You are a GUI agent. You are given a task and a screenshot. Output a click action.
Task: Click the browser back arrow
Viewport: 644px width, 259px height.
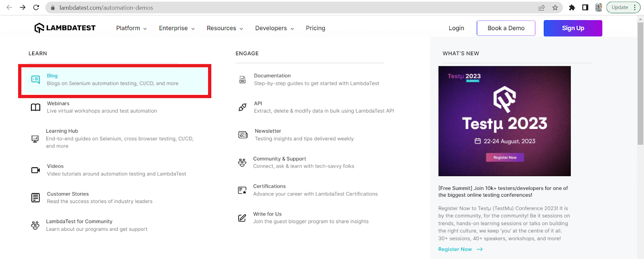pos(9,8)
